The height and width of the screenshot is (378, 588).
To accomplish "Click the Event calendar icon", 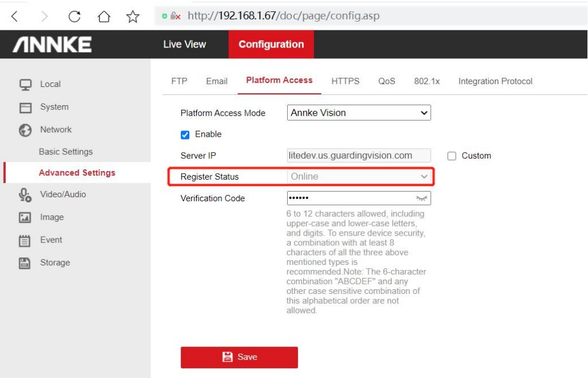I will (x=25, y=240).
